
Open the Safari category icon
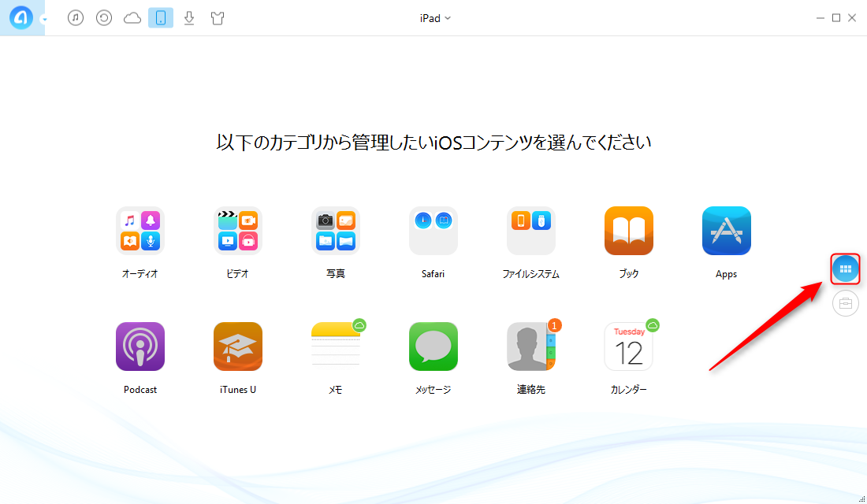[433, 231]
